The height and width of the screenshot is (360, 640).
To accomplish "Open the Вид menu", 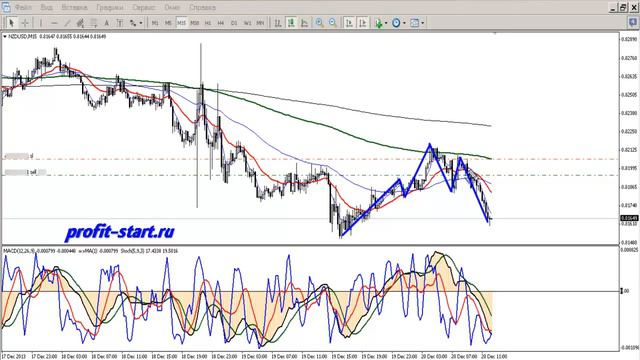I will coord(47,7).
